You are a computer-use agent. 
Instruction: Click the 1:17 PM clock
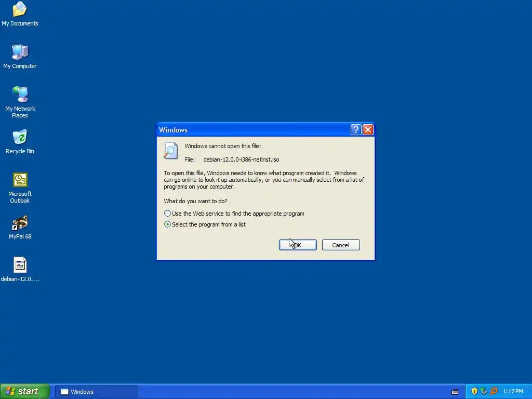coord(513,392)
